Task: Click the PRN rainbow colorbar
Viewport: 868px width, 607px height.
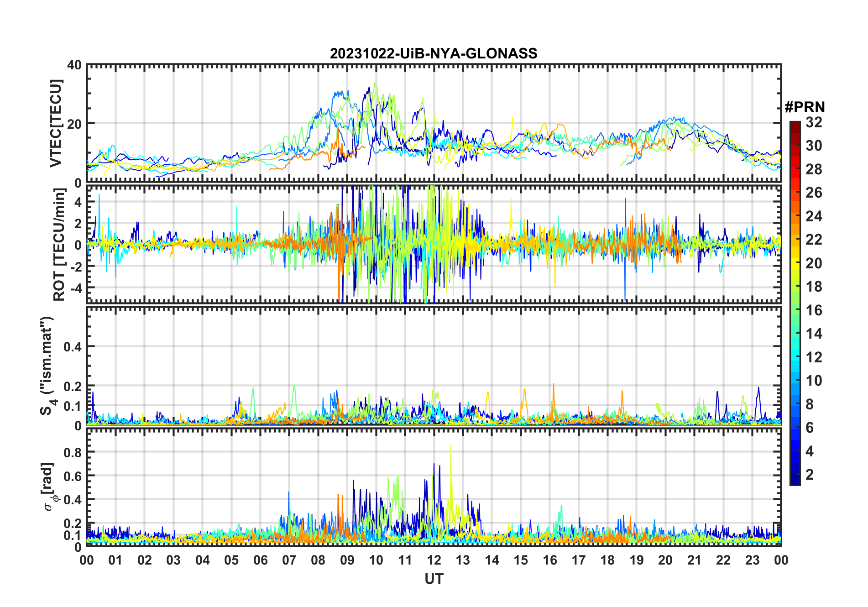Action: 795,303
